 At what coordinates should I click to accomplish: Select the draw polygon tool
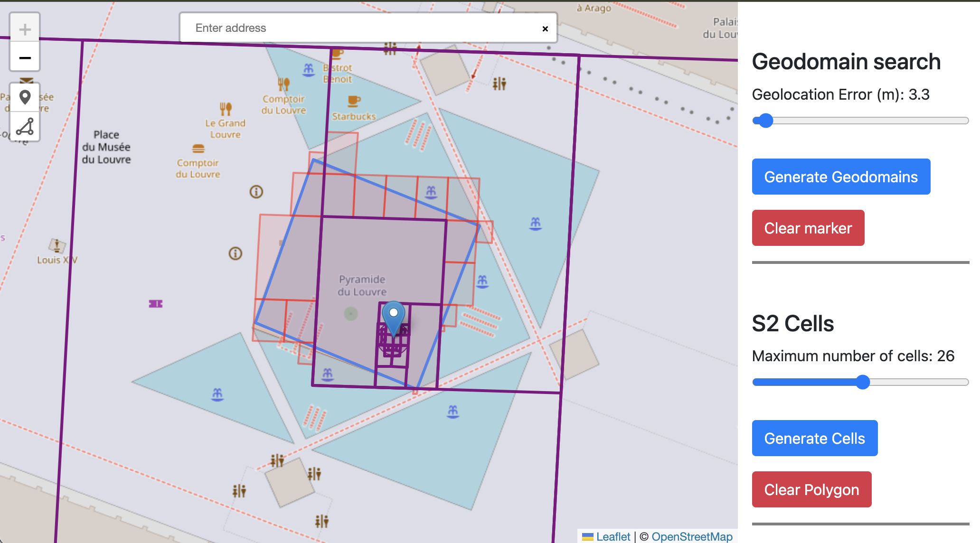[25, 127]
